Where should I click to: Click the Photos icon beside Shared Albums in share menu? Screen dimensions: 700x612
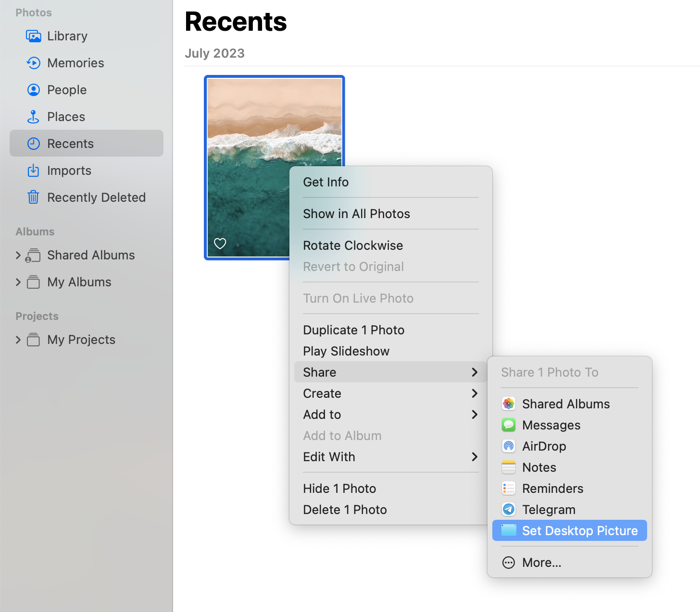click(509, 404)
